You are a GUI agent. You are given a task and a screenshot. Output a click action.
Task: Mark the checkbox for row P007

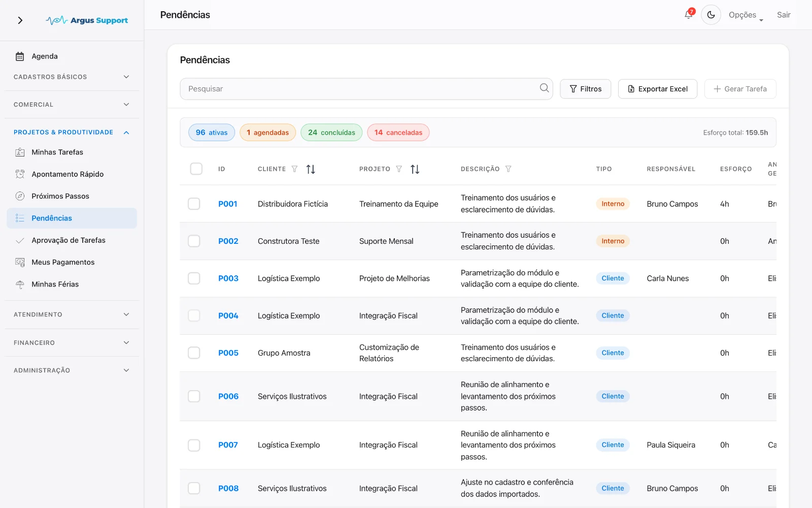pyautogui.click(x=194, y=445)
